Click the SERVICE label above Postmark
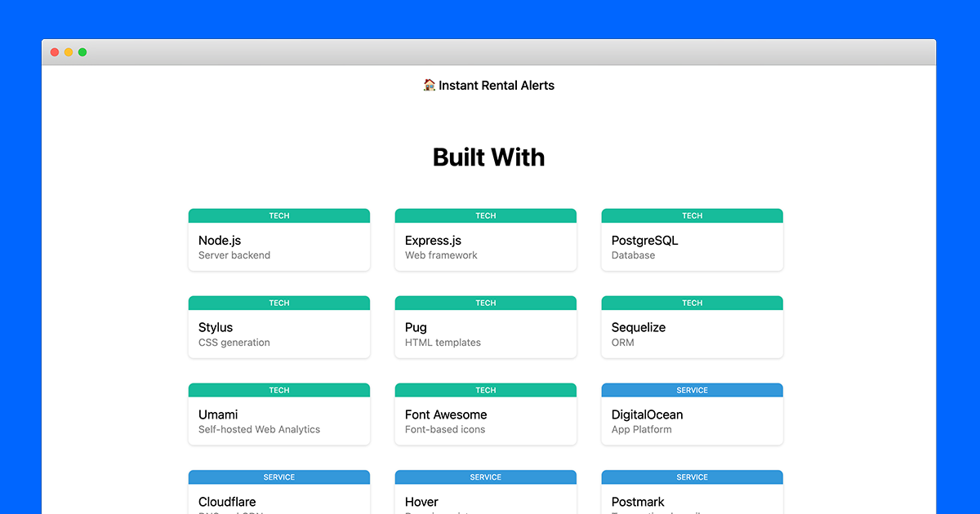Viewport: 980px width, 514px height. (693, 477)
